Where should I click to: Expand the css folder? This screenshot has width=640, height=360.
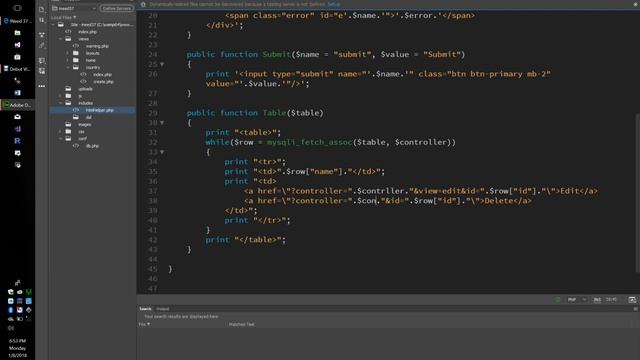tap(60, 131)
